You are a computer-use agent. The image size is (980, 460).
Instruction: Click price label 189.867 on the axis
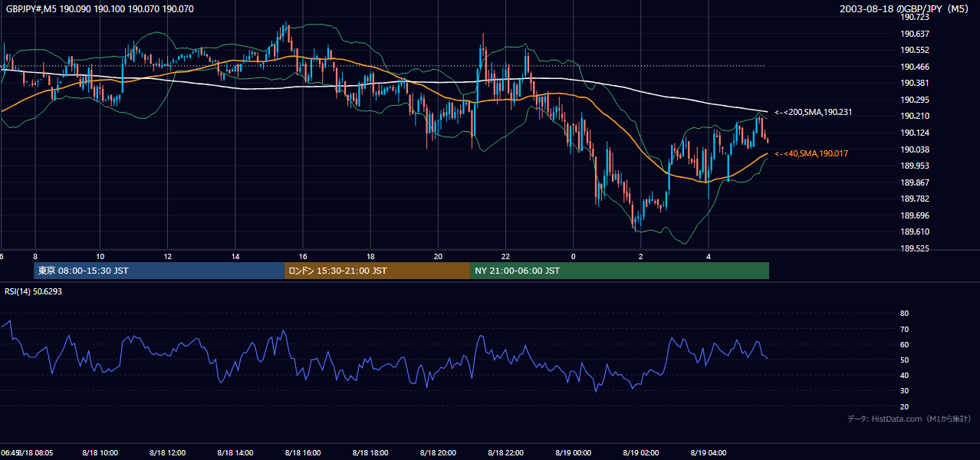pyautogui.click(x=915, y=182)
